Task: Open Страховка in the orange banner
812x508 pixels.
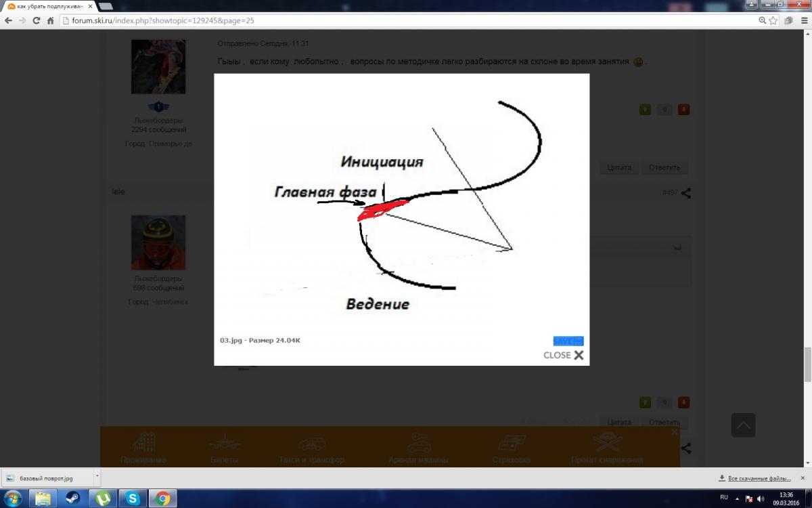Action: [512, 448]
